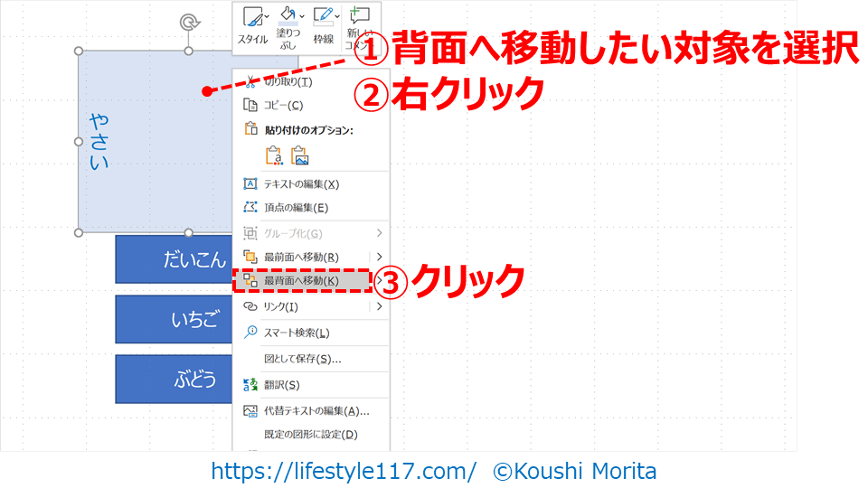The height and width of the screenshot is (488, 868).
Task: Expand the 最前面へ移動(R) submenu arrow
Action: [x=380, y=257]
